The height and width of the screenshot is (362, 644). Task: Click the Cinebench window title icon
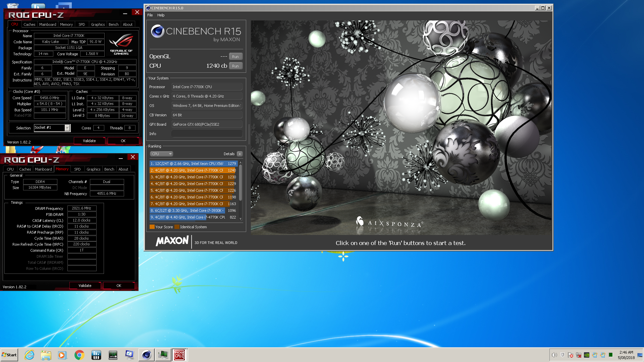pos(148,8)
